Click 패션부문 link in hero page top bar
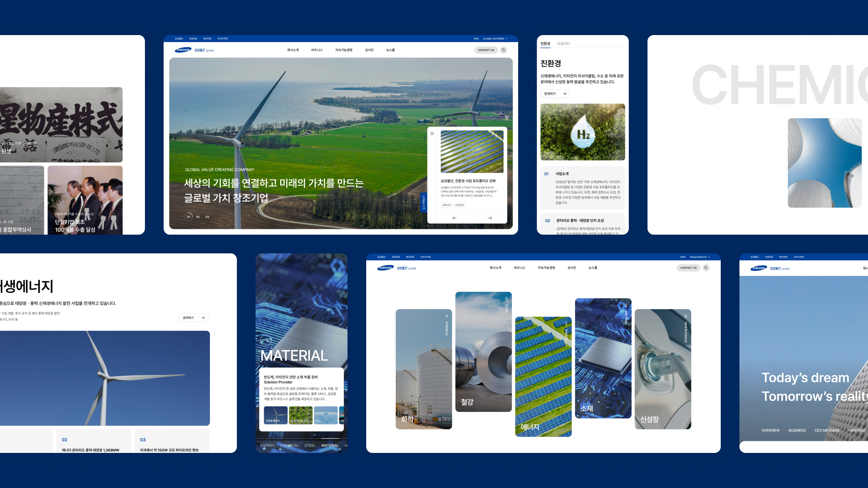The image size is (868, 488). pos(207,39)
